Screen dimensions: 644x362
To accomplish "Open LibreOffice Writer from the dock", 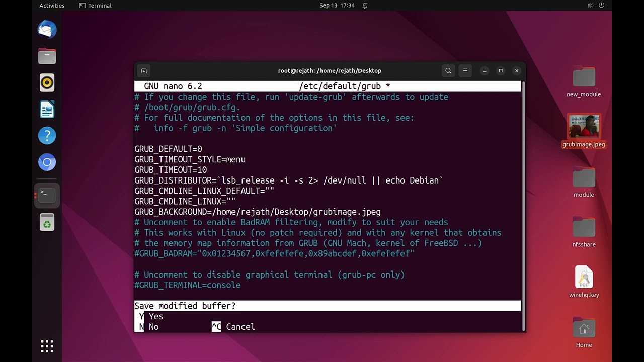I will (47, 109).
